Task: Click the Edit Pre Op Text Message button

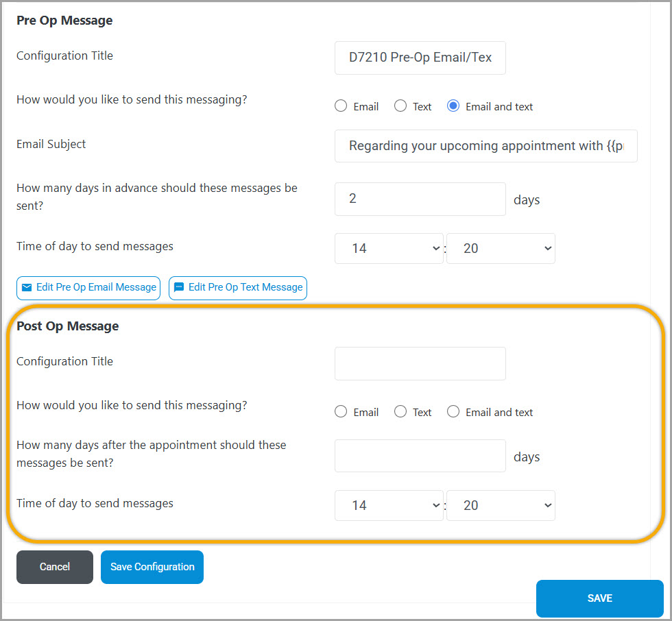Action: (x=237, y=288)
